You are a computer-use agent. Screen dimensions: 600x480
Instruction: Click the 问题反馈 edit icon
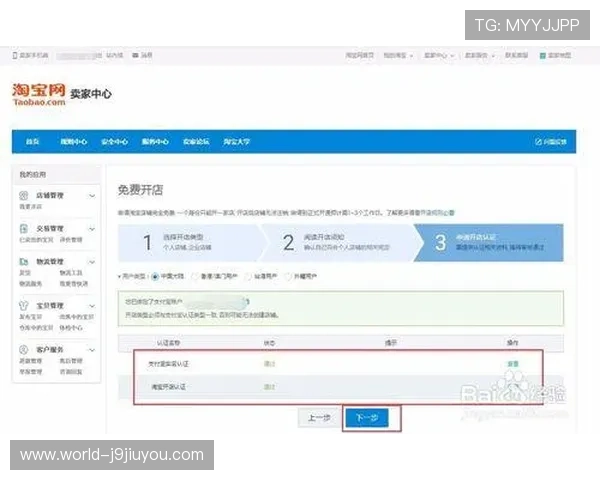coord(538,142)
